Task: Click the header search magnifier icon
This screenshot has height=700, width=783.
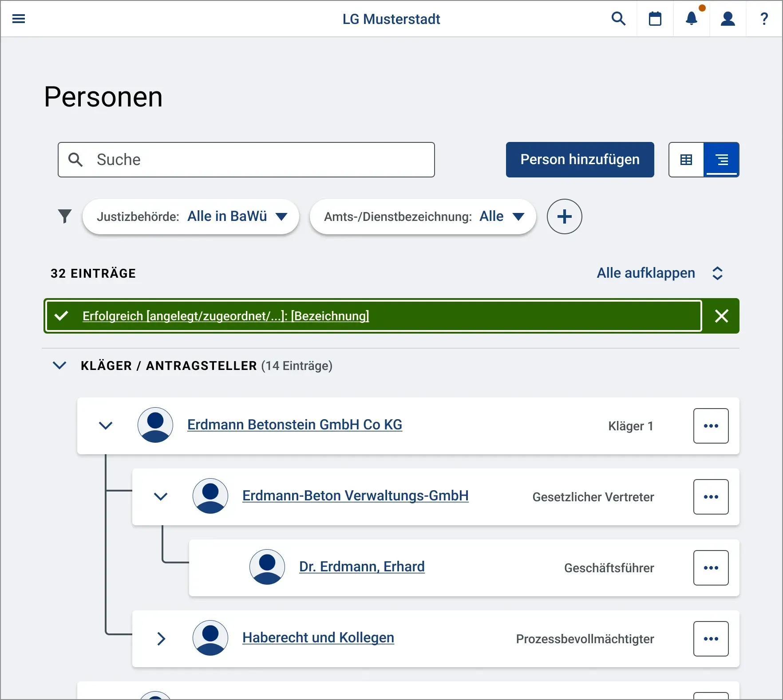Action: coord(618,19)
